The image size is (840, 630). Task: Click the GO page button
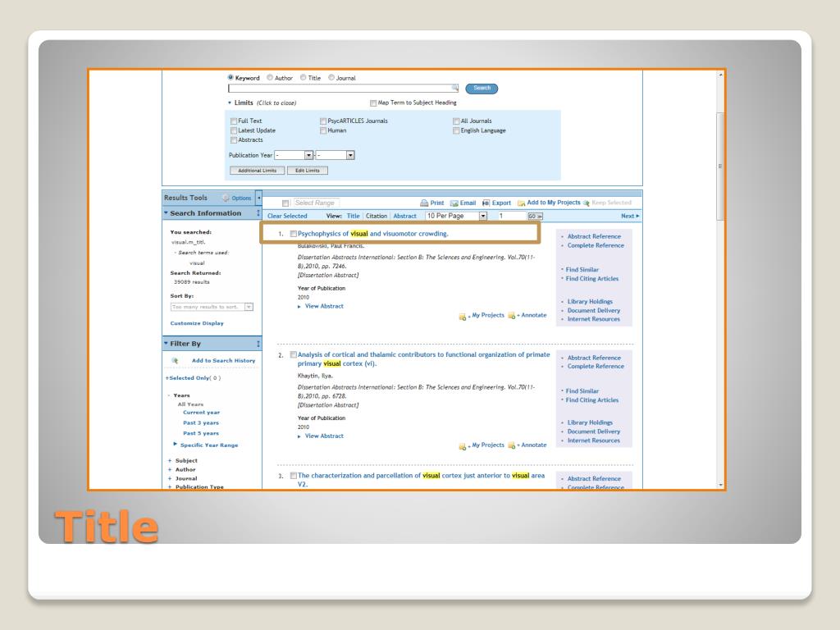point(535,217)
